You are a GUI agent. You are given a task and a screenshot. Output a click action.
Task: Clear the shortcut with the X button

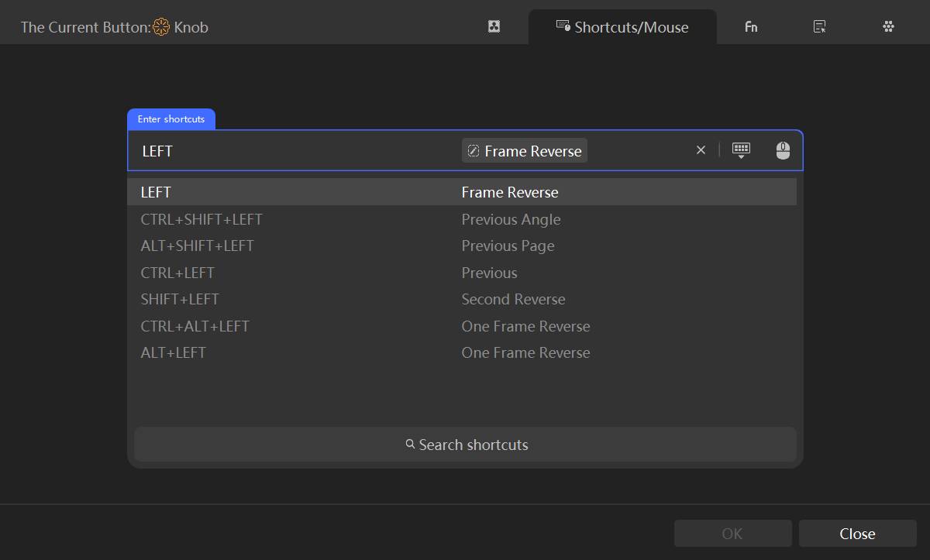tap(701, 150)
